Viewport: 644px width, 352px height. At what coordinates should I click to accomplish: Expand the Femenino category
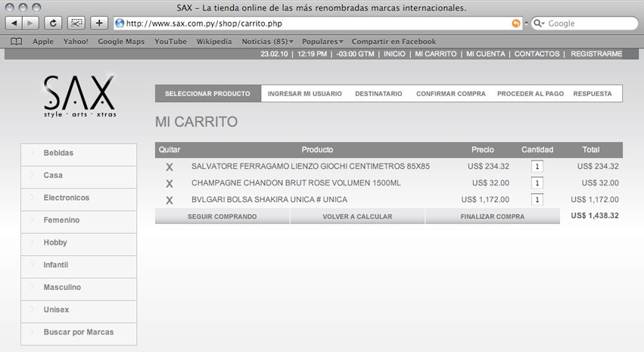click(79, 223)
